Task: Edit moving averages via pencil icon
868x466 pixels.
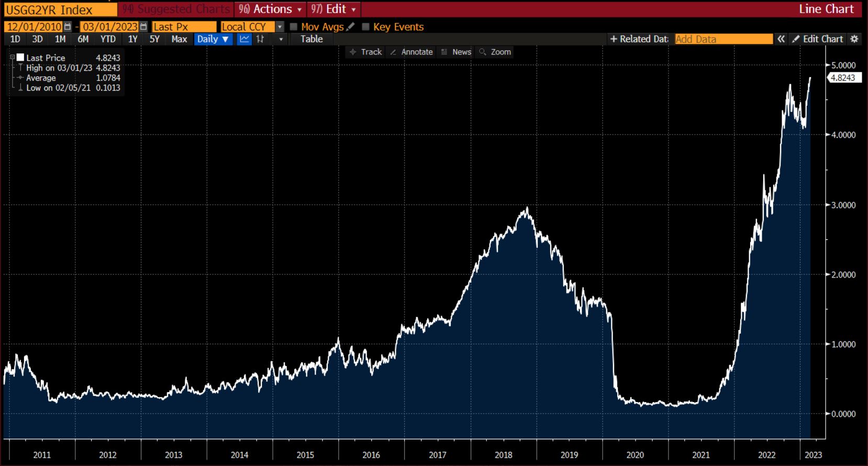Action: click(x=351, y=27)
